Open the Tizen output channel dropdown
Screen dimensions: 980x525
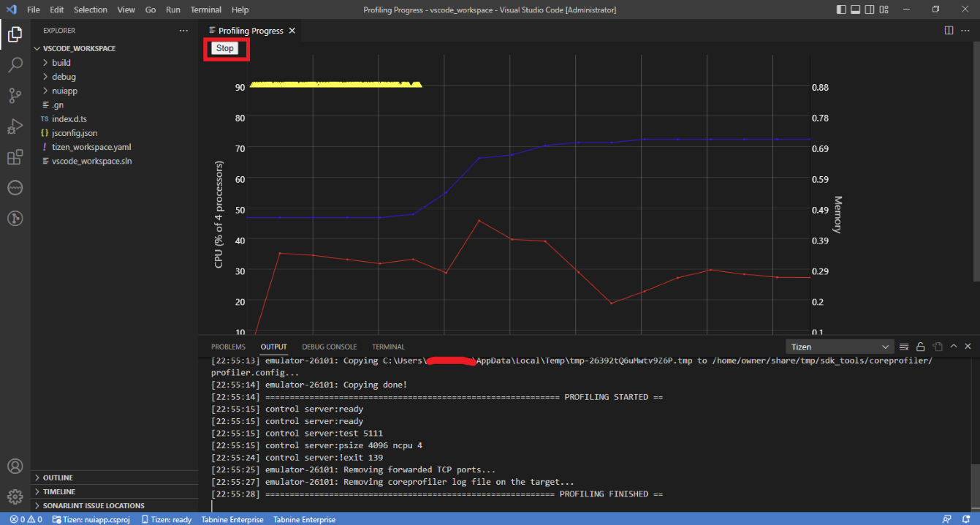pyautogui.click(x=840, y=347)
